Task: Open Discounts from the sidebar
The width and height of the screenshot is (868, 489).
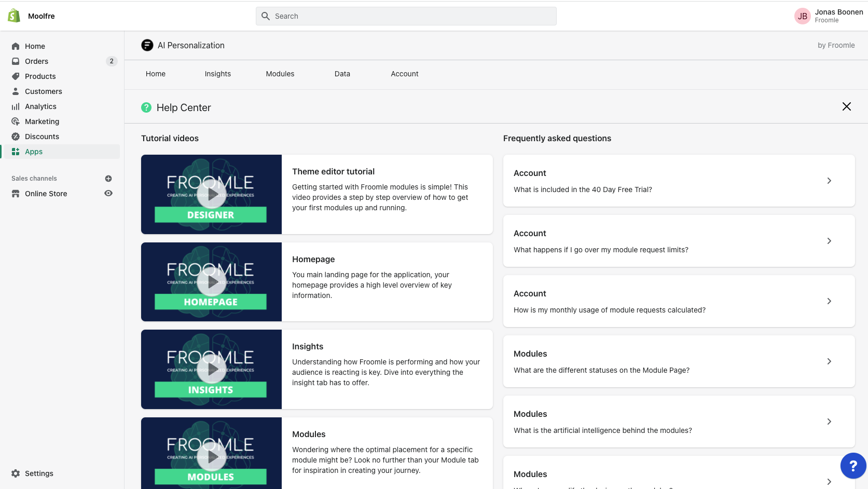Action: (16, 137)
